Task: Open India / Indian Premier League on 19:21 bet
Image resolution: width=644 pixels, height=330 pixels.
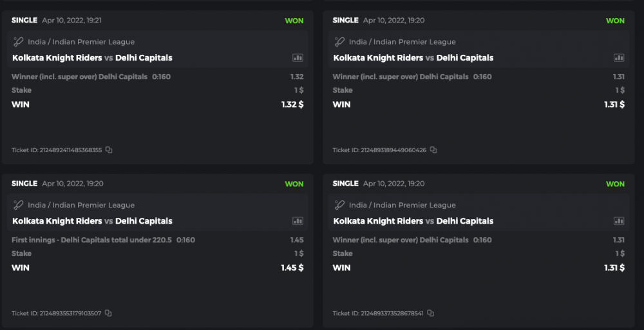Action: 81,42
